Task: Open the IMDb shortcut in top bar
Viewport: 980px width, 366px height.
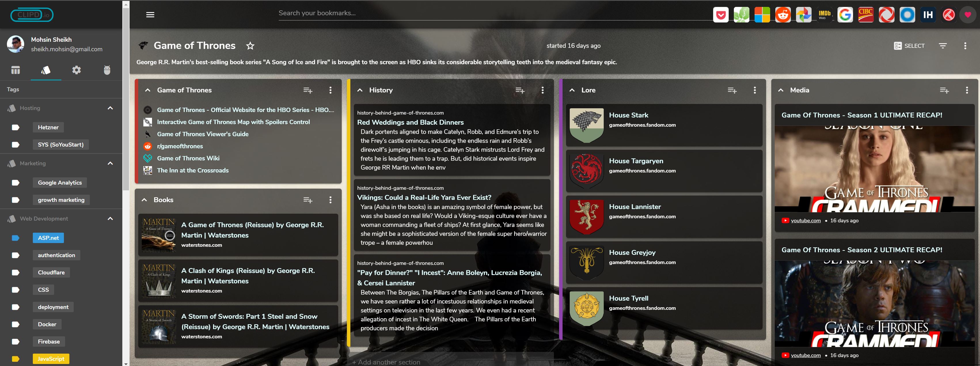Action: 824,15
